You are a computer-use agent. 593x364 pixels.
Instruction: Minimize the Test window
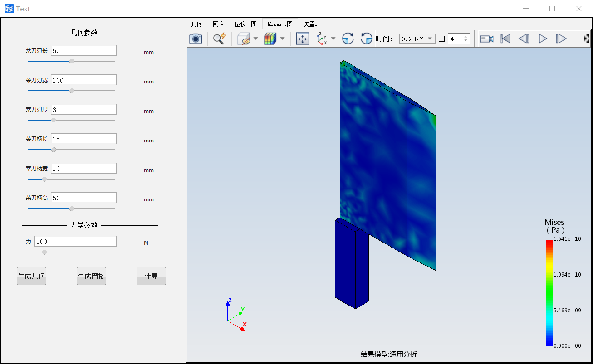tap(526, 9)
